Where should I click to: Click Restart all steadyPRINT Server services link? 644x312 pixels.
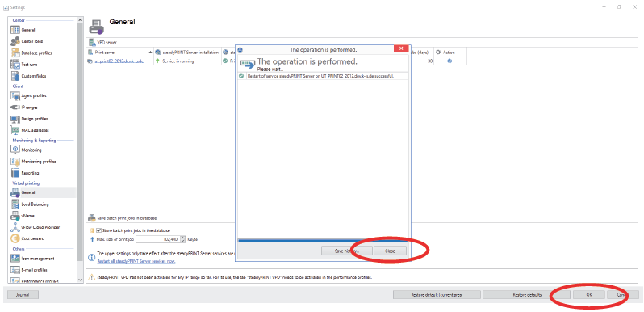pyautogui.click(x=136, y=261)
